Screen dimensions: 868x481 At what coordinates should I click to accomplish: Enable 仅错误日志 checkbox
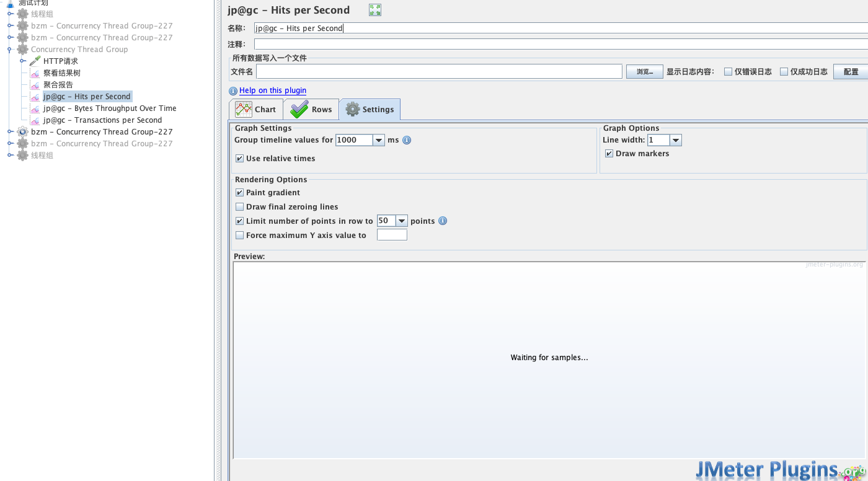[728, 72]
